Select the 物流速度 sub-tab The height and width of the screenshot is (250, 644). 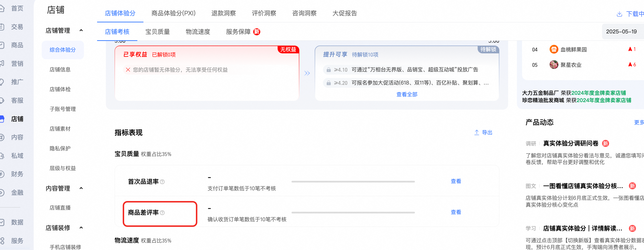198,32
